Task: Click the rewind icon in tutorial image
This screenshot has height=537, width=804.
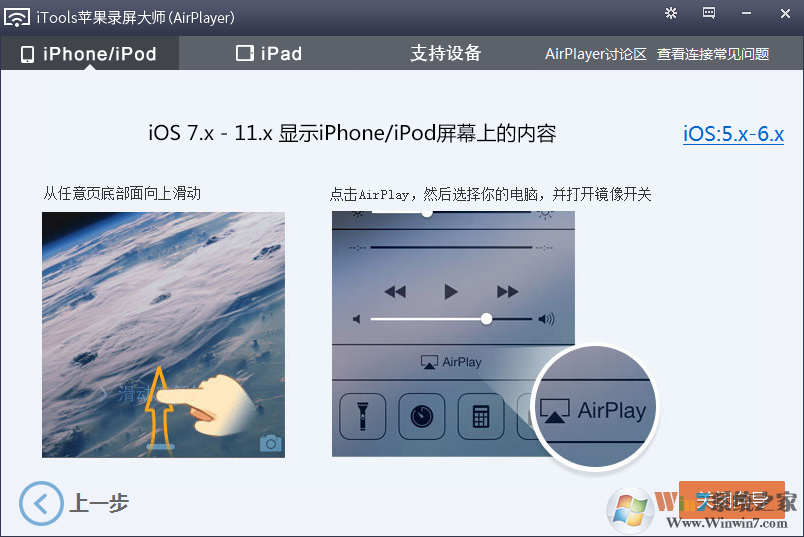Action: (395, 292)
